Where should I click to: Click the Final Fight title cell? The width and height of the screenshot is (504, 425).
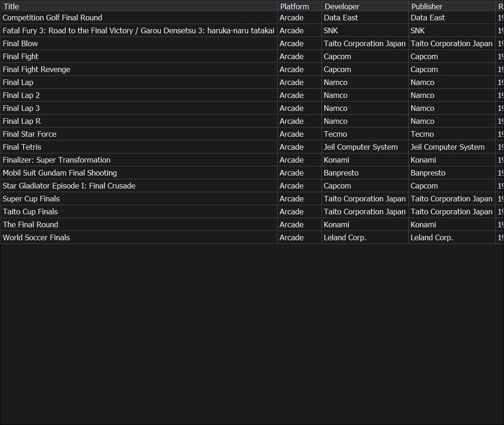coord(139,56)
